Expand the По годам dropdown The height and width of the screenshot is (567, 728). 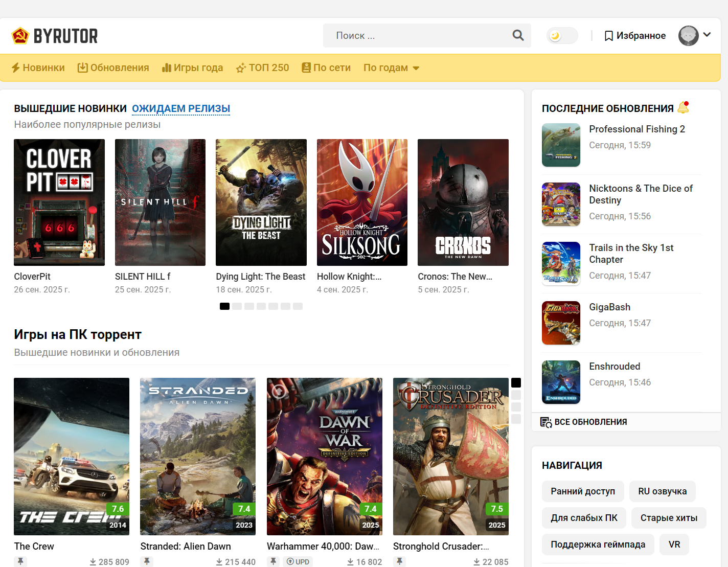[391, 68]
